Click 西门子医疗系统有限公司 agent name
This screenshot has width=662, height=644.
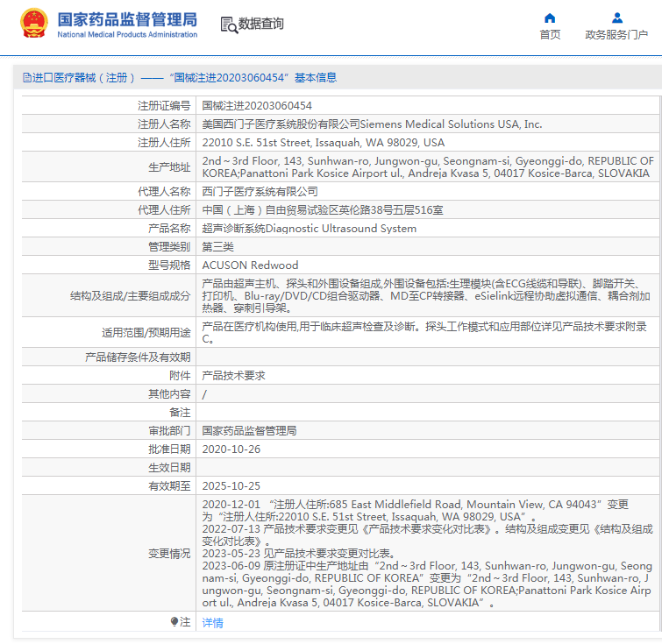(260, 192)
